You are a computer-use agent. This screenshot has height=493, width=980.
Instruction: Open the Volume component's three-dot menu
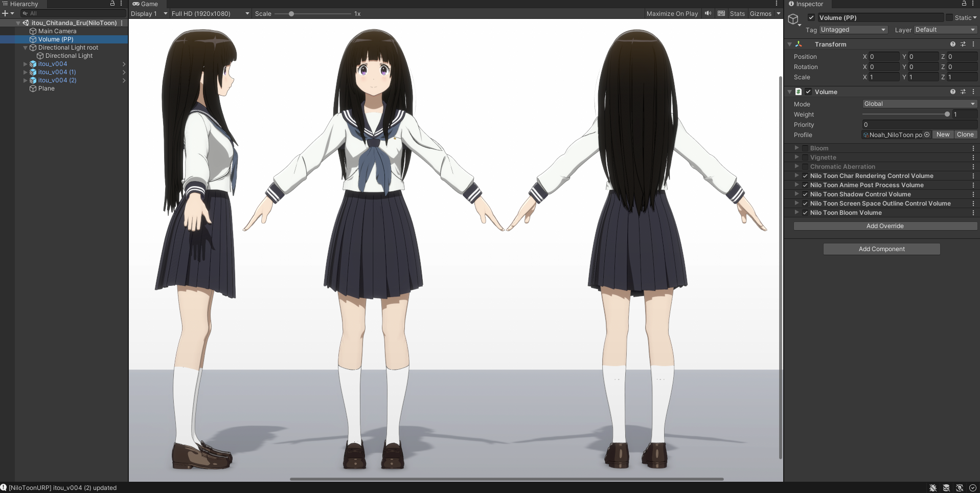973,92
